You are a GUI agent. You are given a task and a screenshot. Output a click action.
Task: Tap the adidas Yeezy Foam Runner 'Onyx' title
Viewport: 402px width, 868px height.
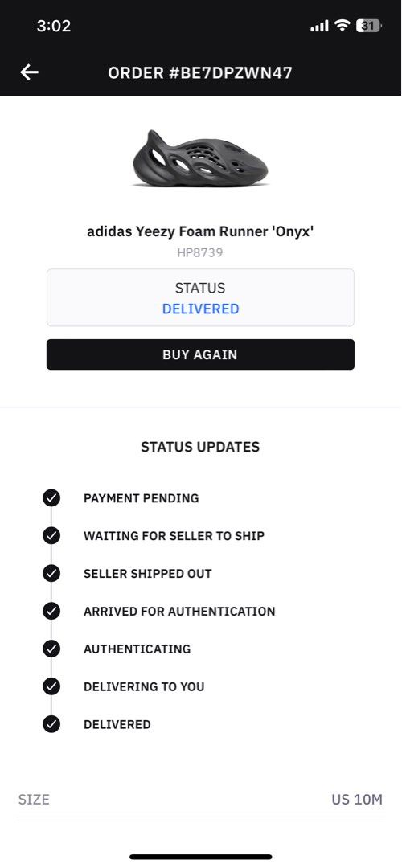click(x=200, y=231)
